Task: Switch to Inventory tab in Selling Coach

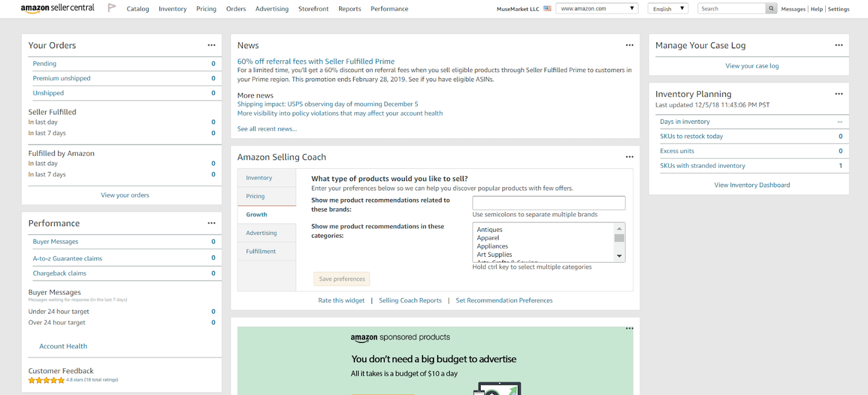Action: tap(267, 178)
